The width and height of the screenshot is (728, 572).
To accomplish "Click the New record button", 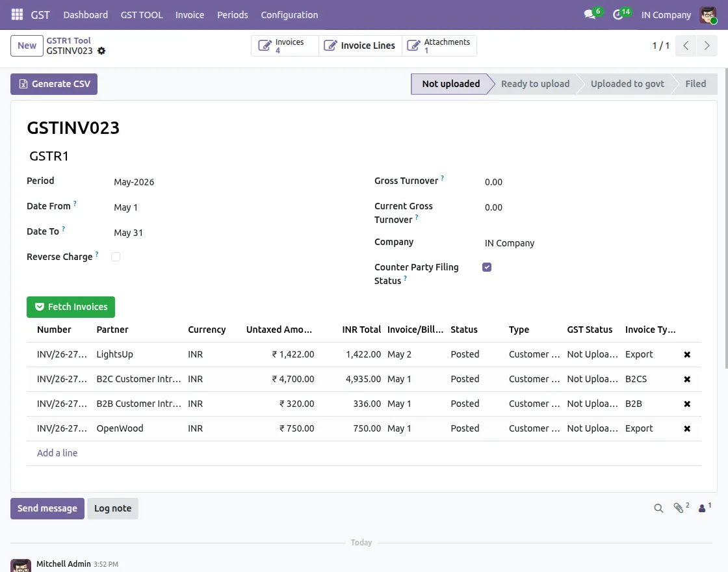I will pos(27,45).
